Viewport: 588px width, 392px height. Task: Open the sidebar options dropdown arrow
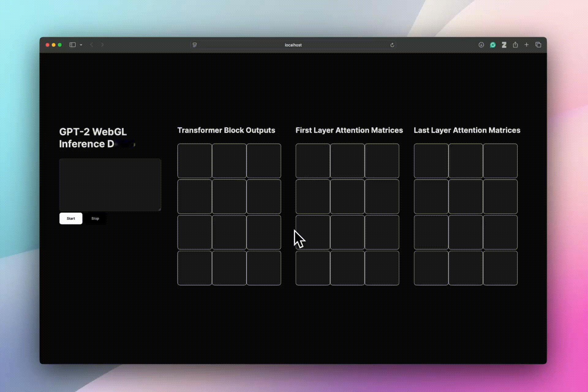(x=81, y=45)
